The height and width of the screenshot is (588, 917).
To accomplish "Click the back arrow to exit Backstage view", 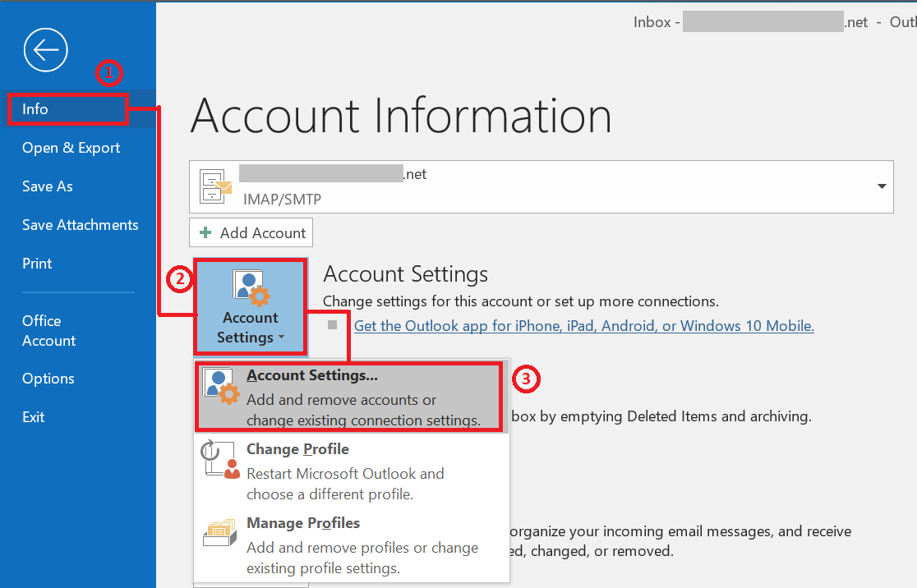I will click(x=45, y=49).
